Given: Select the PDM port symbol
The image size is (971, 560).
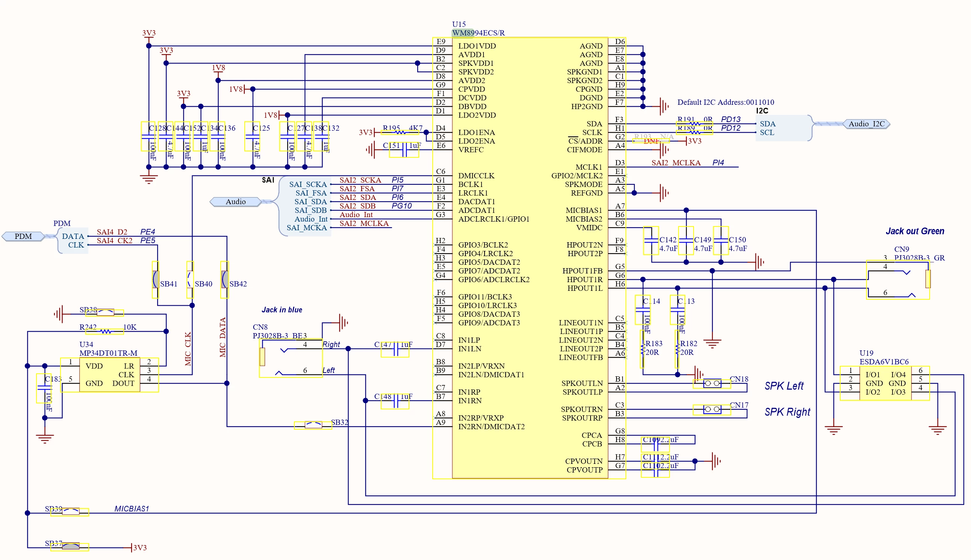Looking at the screenshot, I should (23, 236).
